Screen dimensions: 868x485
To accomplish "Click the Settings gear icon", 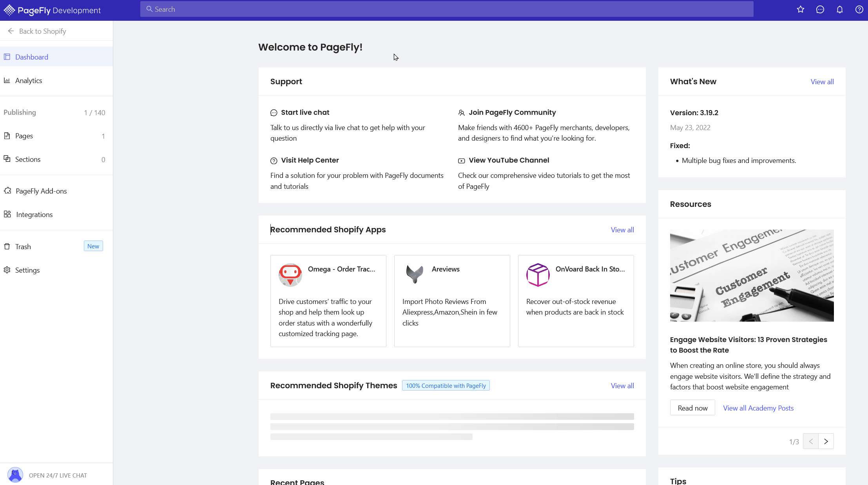I will [7, 270].
